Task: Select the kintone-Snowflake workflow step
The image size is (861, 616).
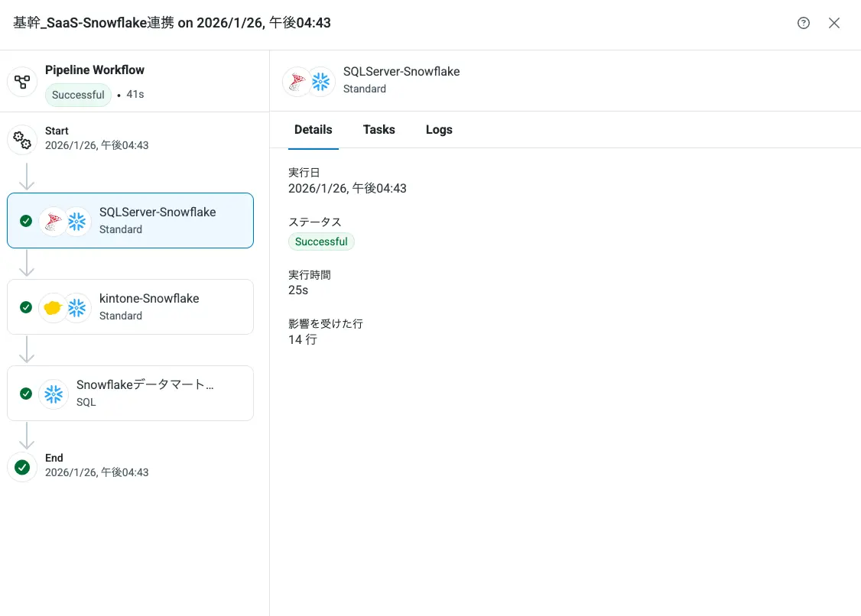Action: click(149, 306)
